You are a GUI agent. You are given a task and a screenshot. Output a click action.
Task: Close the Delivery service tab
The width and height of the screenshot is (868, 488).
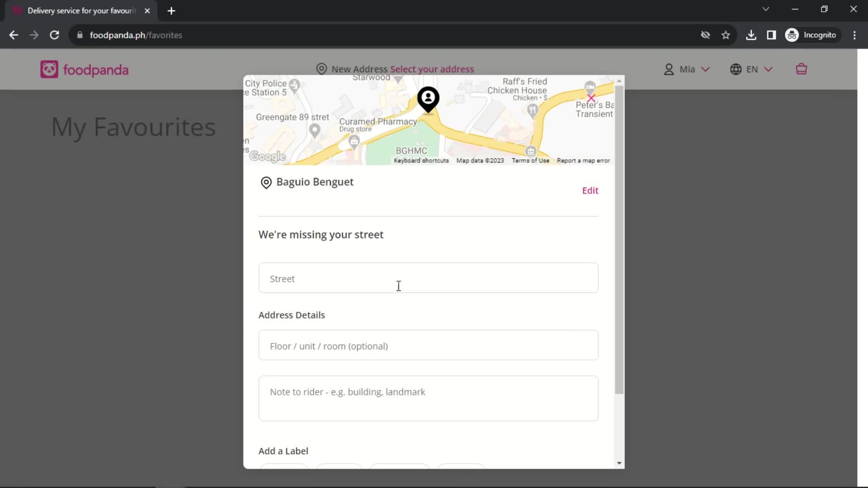147,11
